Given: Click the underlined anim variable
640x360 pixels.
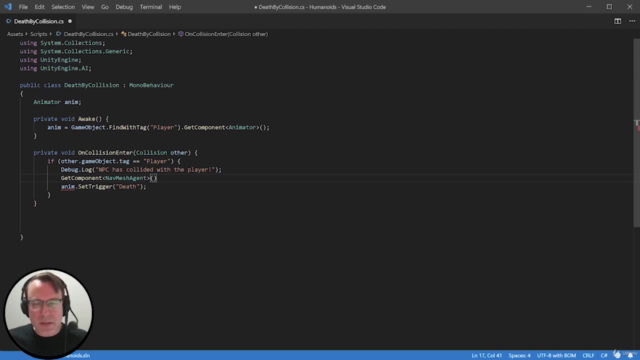Looking at the screenshot, I should click(x=68, y=187).
